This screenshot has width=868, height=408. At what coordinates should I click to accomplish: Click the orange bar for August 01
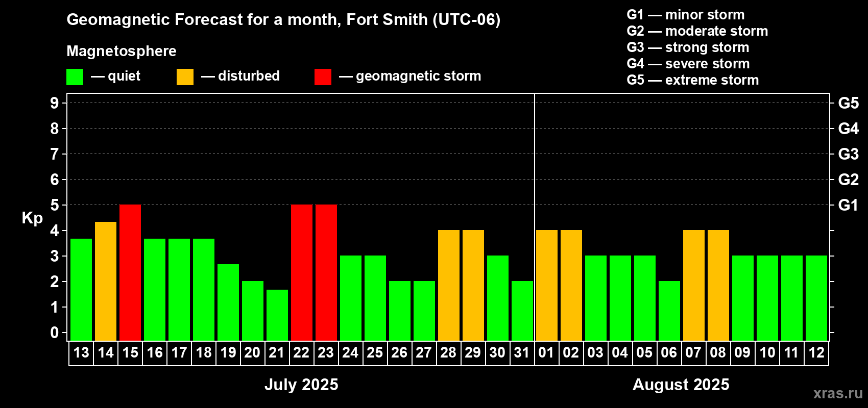tap(547, 285)
